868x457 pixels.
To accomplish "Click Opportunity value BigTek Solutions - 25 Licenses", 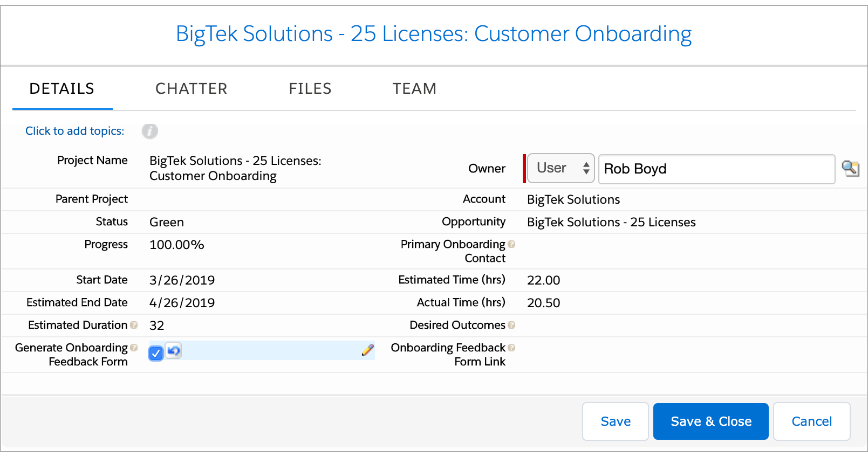I will (611, 222).
